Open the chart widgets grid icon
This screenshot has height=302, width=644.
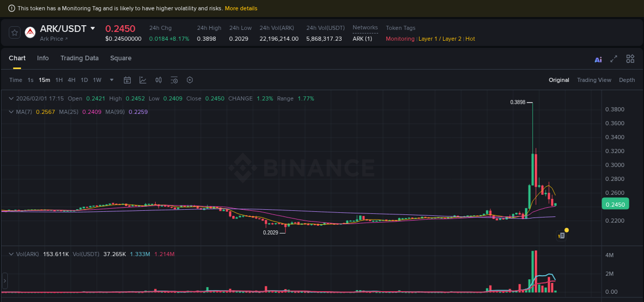[630, 59]
